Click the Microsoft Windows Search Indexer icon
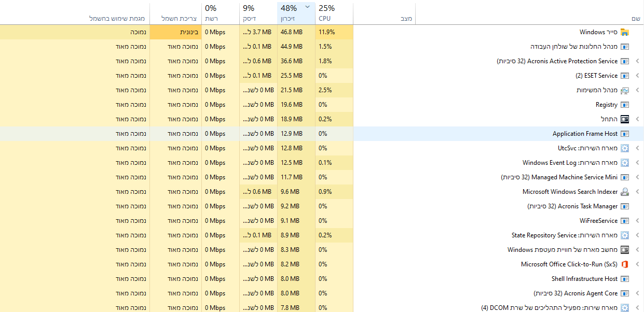Screen dimensions: 644x312 [625, 192]
